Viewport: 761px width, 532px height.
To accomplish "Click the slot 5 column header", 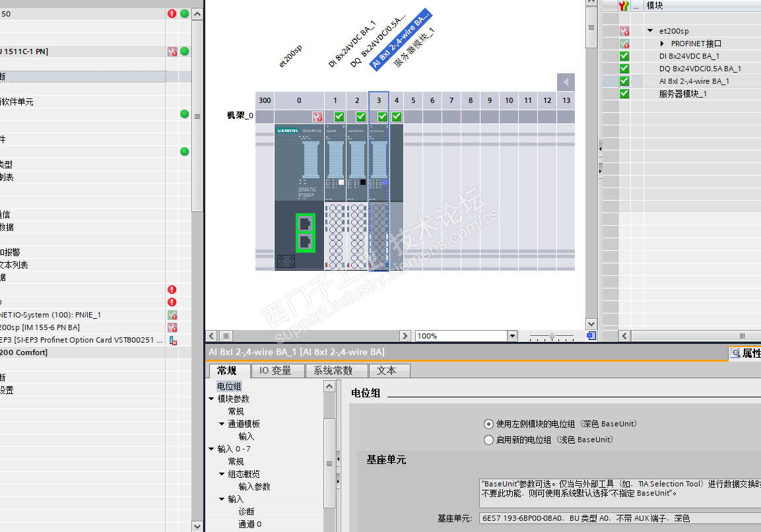I will click(x=413, y=100).
